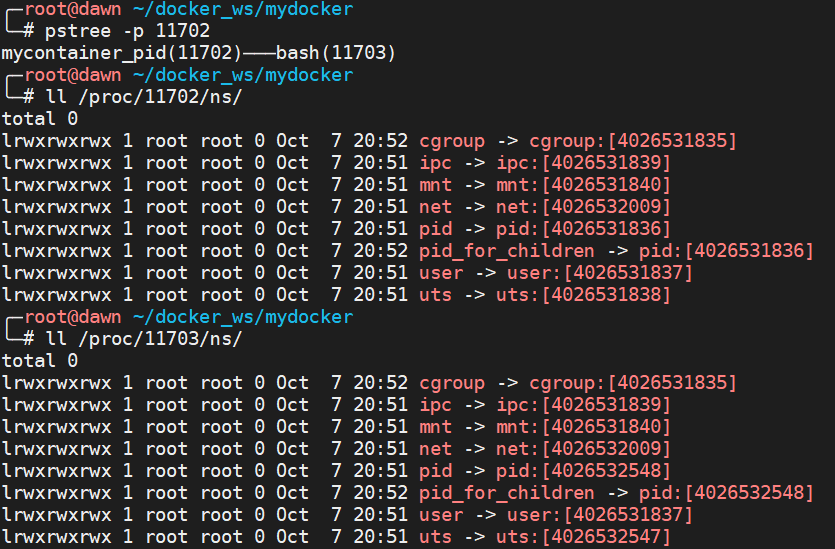Screen dimensions: 835x549
Task: Click the command 'pstree -p 11702'
Action: point(127,31)
